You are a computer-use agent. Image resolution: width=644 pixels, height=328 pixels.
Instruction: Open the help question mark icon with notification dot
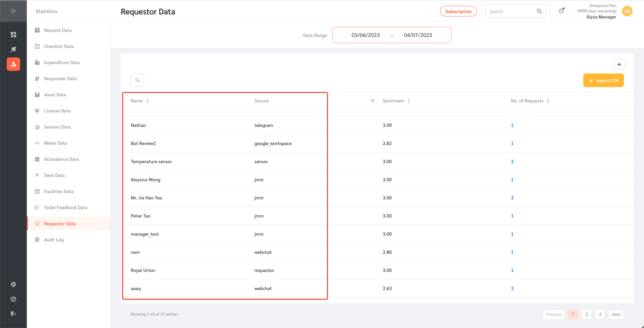561,11
